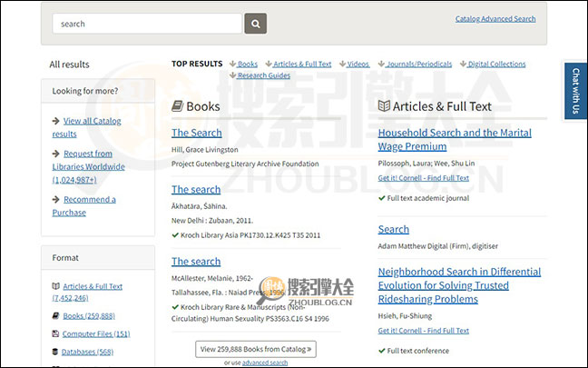Jump to Research Guides section

[x=264, y=75]
